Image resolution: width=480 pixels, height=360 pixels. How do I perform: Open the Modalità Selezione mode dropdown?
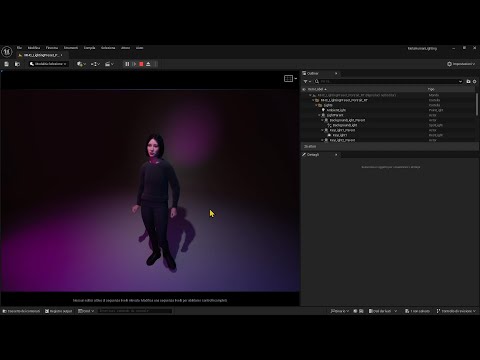48,64
